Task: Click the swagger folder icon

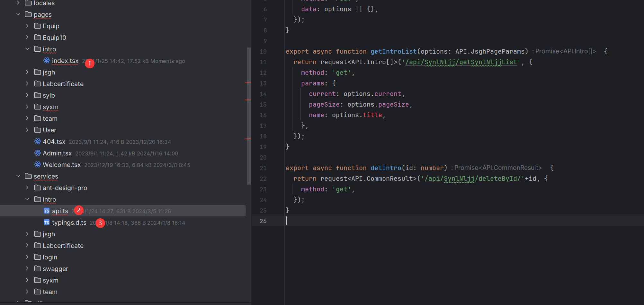Action: pyautogui.click(x=38, y=269)
